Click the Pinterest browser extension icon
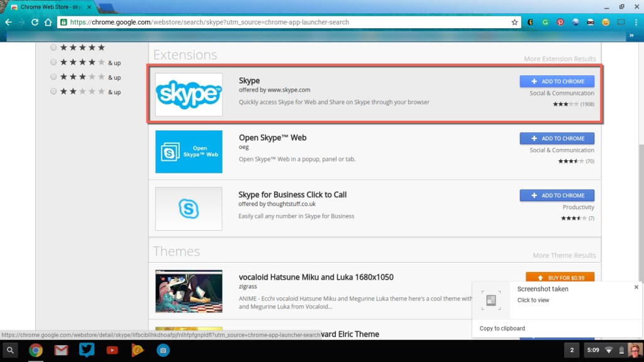 coord(561,22)
